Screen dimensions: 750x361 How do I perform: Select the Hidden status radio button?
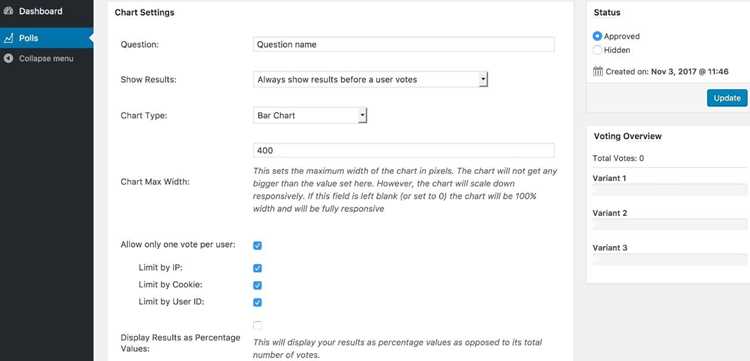coord(597,50)
